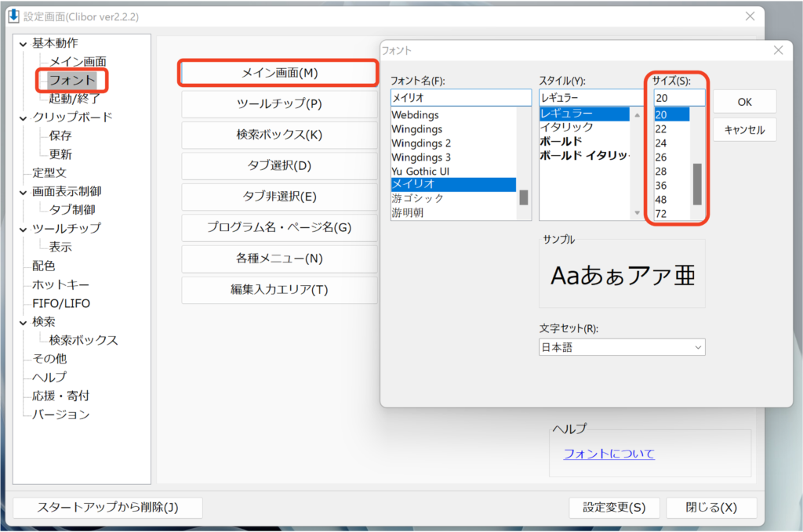This screenshot has height=532, width=803.
Task: Click the メイン画面(M) font button
Action: pyautogui.click(x=279, y=73)
